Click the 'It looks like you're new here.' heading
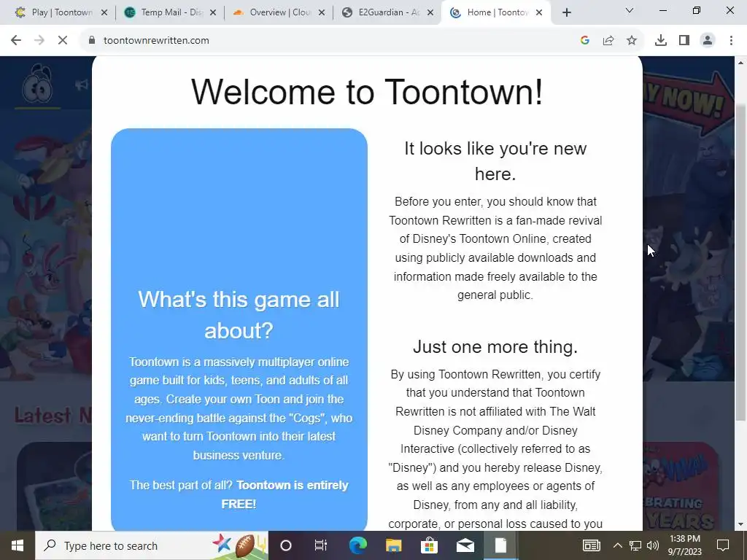This screenshot has width=747, height=560. [x=495, y=161]
